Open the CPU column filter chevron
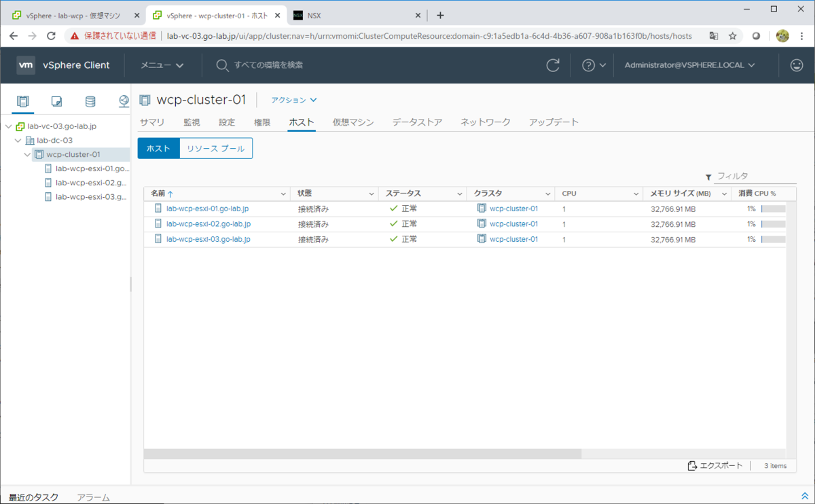 point(636,194)
